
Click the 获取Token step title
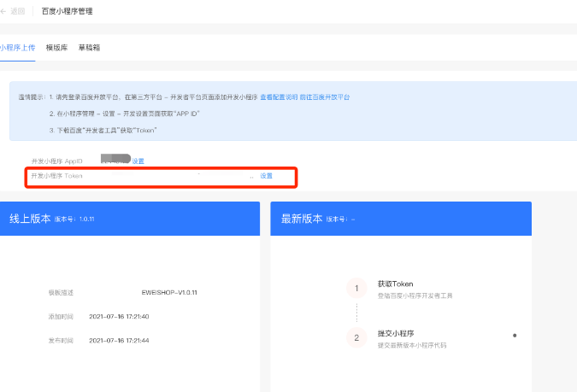coord(395,284)
